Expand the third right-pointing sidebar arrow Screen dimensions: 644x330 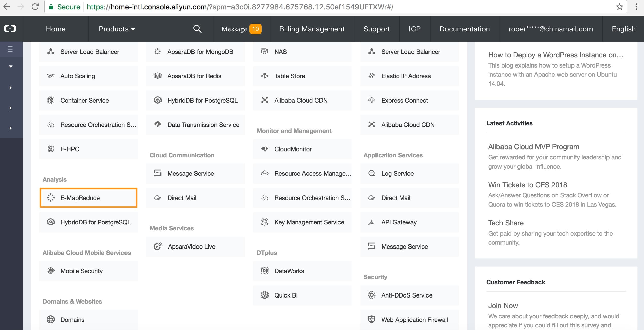coord(10,128)
